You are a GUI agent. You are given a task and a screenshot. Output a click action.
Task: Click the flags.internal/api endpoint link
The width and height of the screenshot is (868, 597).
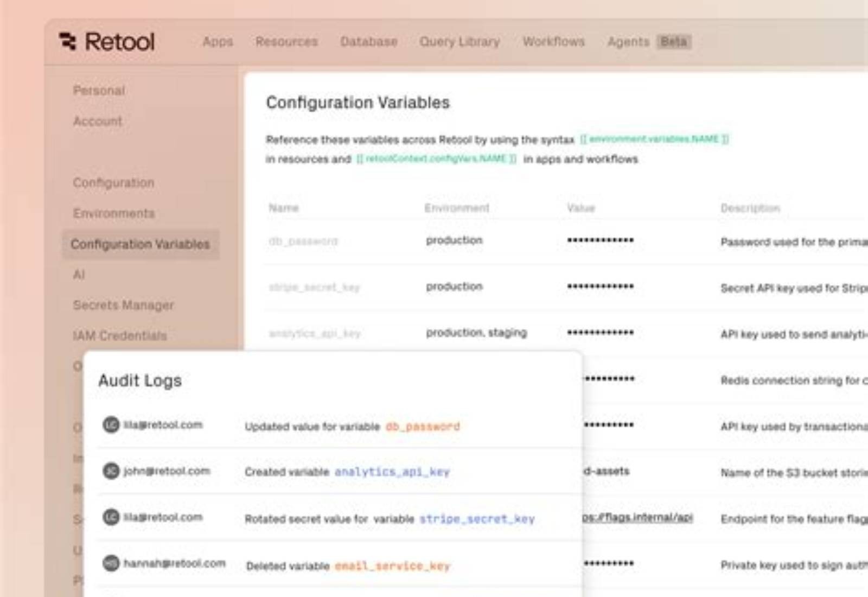[x=637, y=517]
